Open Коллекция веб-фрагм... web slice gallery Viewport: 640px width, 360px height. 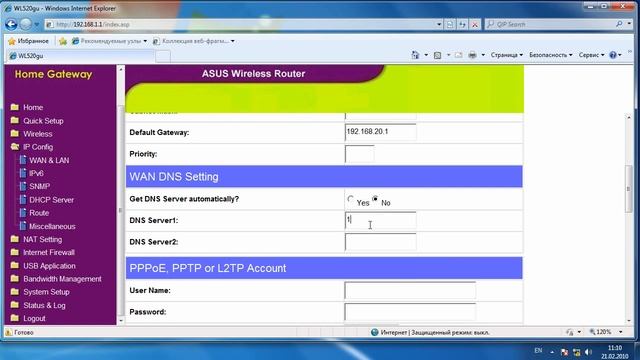(x=193, y=41)
